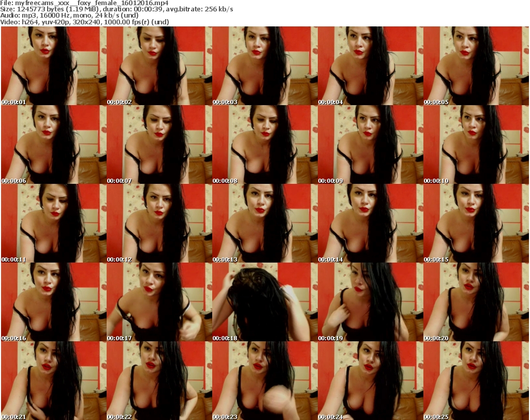
Task: Open the frame stamped 00:00:07
Action: pos(159,144)
